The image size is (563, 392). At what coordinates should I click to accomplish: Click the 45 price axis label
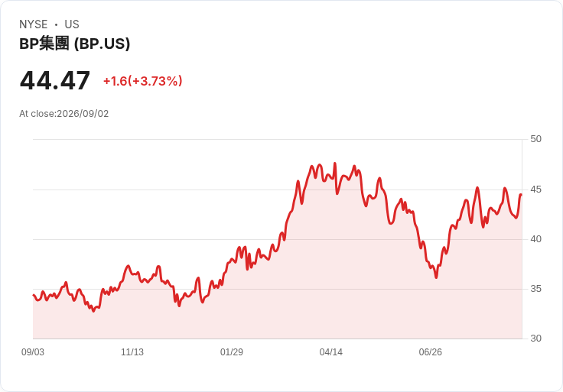(535, 190)
